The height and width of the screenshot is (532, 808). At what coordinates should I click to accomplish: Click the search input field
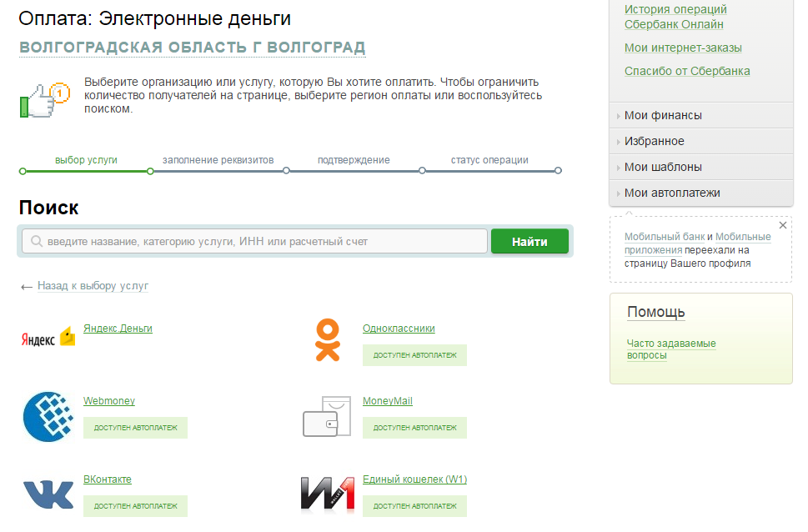pos(254,242)
